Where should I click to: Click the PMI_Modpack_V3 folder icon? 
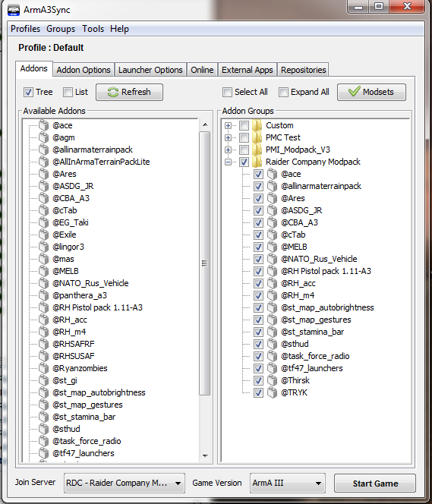click(257, 150)
